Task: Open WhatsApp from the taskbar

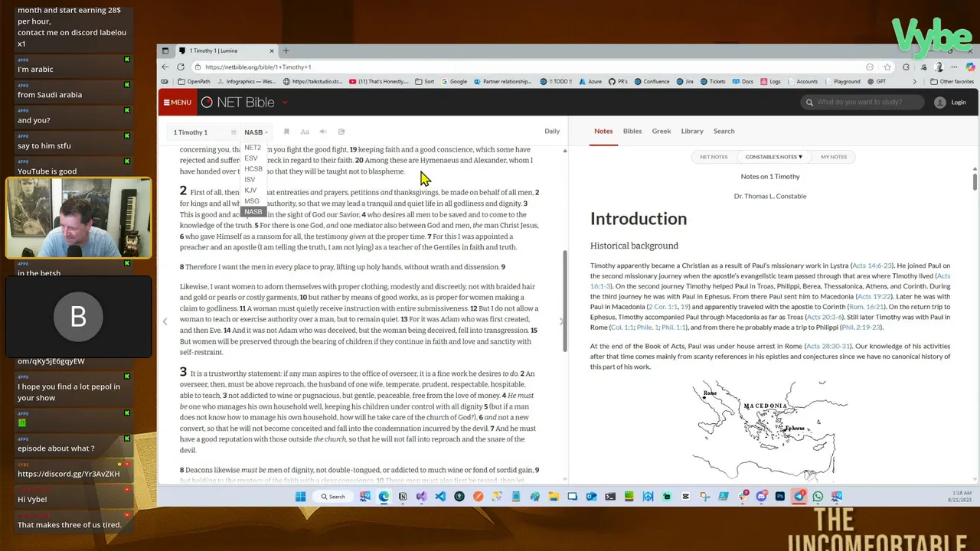Action: pos(818,496)
